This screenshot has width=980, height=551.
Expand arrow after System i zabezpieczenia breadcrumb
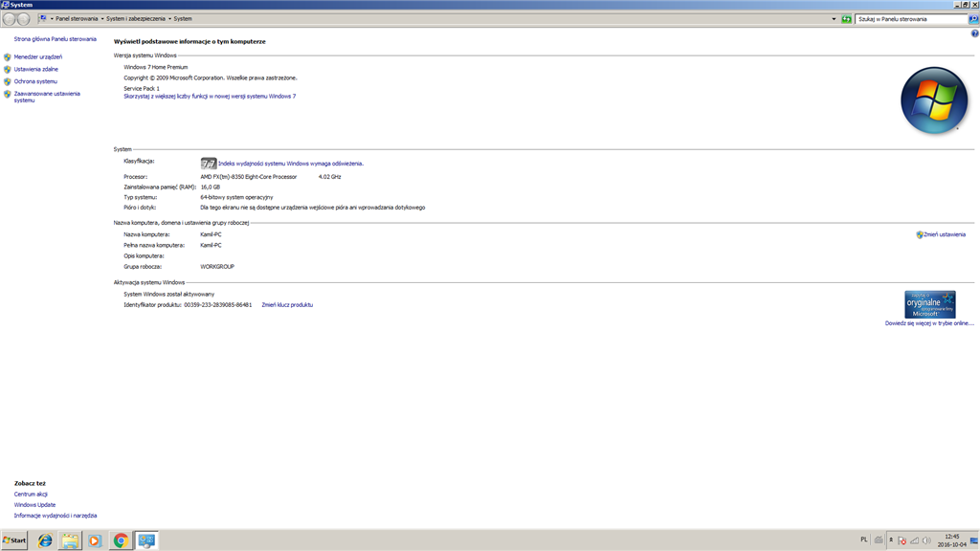tap(169, 19)
